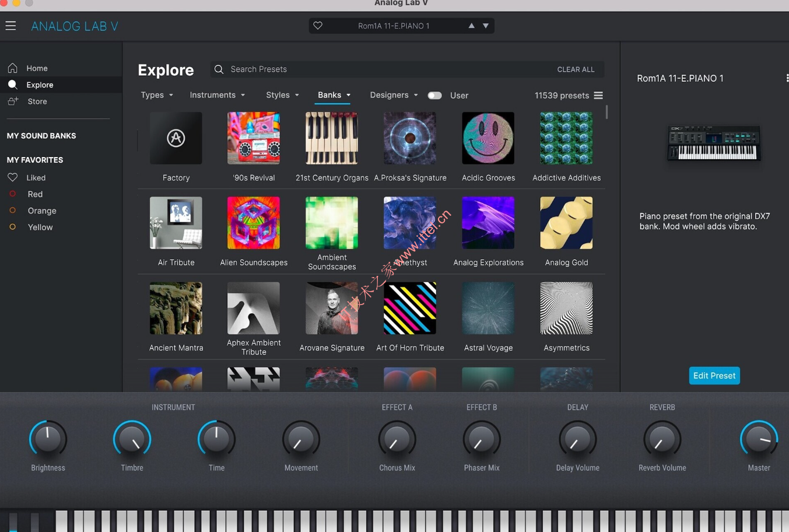
Task: Click the Delay Volume knob
Action: [577, 439]
